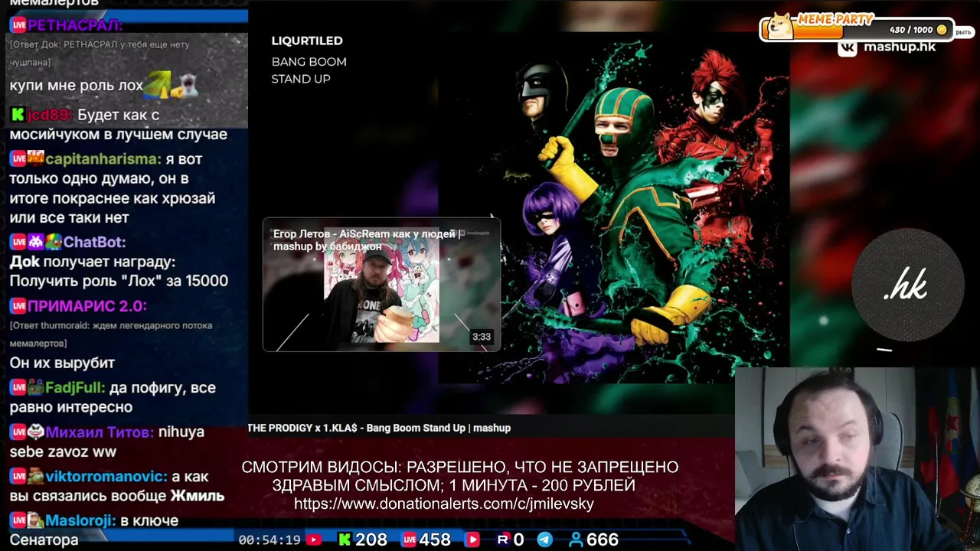
Task: Click the red play icon before the R counter
Action: pyautogui.click(x=472, y=540)
